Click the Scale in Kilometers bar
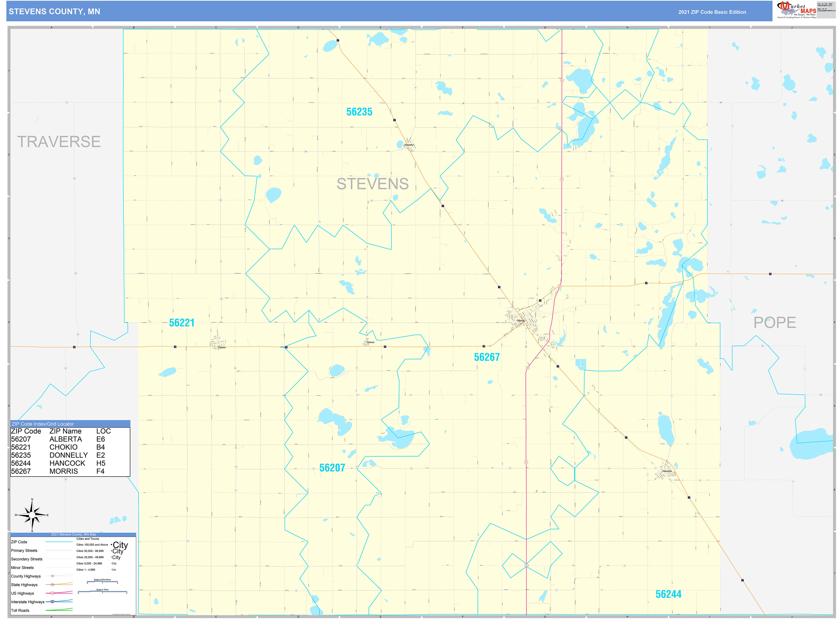 coord(102,582)
